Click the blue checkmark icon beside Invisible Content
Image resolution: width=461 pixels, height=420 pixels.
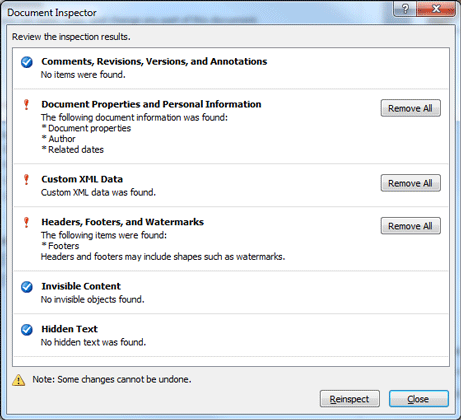[x=27, y=287]
